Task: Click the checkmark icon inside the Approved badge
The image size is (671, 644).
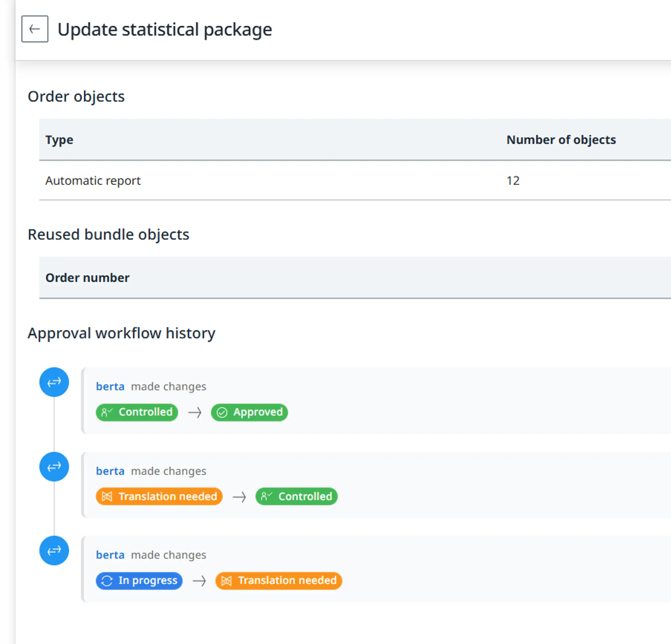Action: (x=223, y=412)
